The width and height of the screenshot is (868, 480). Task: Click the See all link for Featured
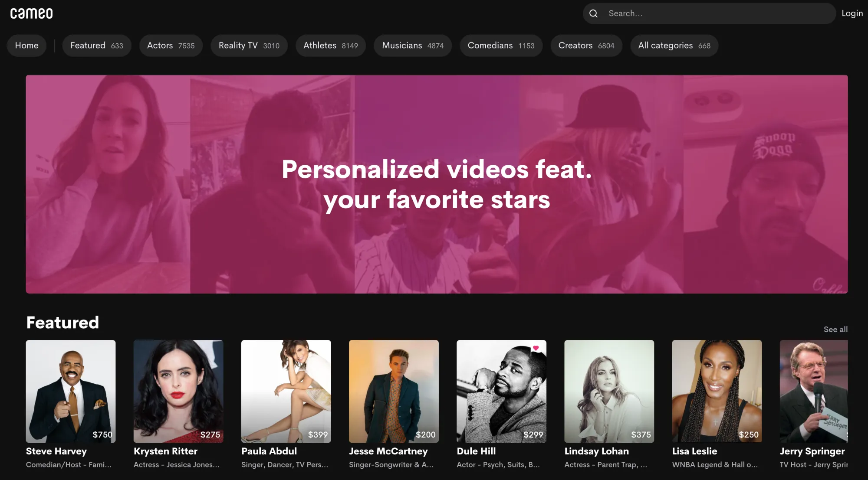(x=835, y=330)
